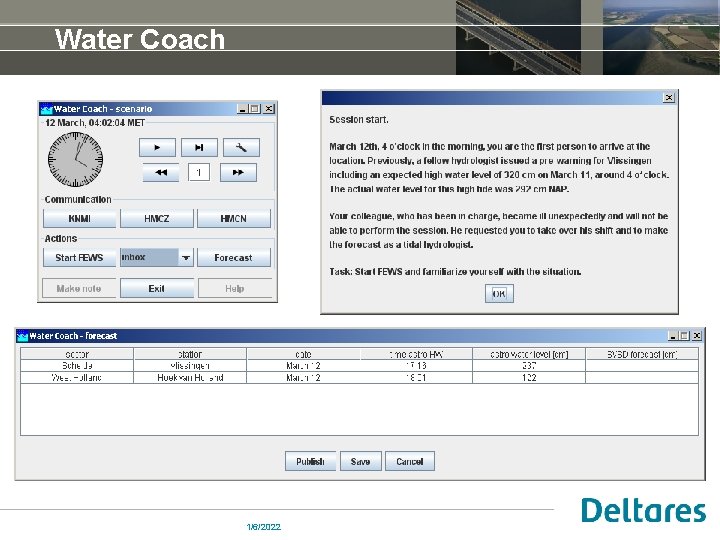720x540 pixels.
Task: Click the scenario window title bar icon
Action: click(x=46, y=109)
